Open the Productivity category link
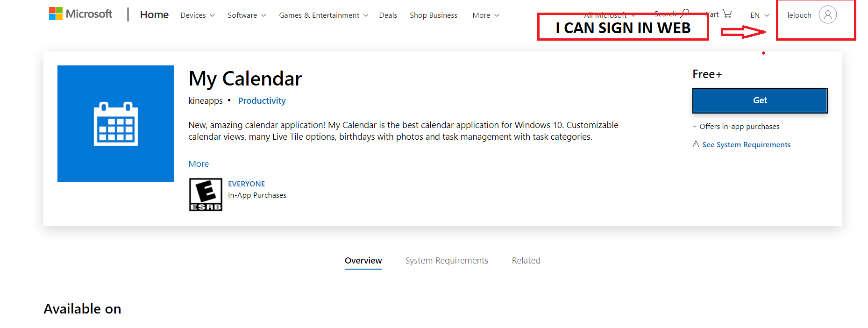Image resolution: width=868 pixels, height=328 pixels. [x=262, y=101]
